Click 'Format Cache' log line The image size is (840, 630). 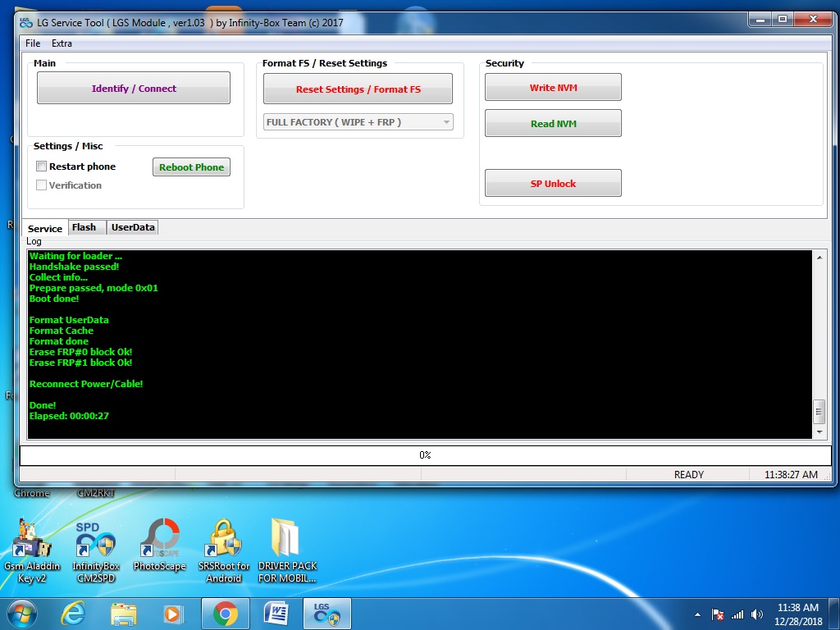coord(61,331)
